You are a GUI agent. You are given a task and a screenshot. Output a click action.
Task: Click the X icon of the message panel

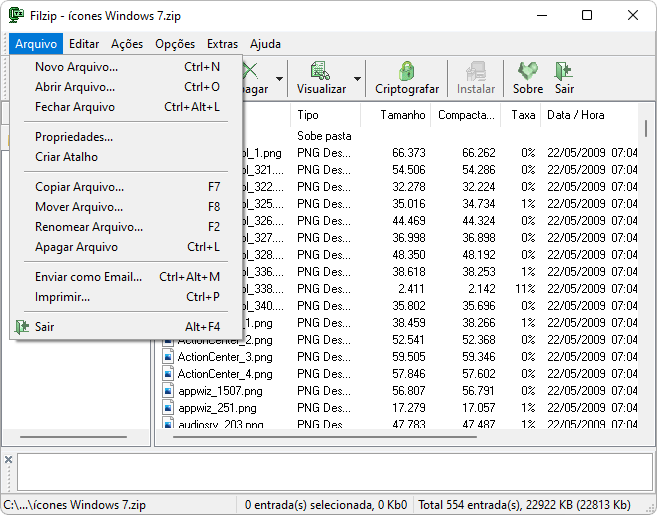(8, 460)
